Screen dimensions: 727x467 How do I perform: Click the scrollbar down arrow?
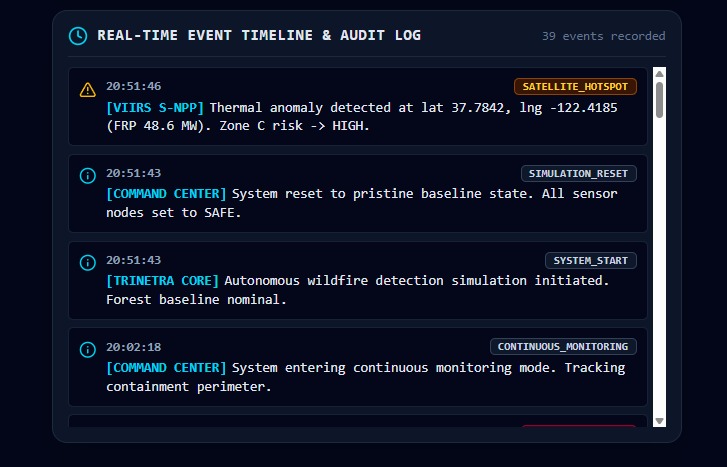click(659, 421)
